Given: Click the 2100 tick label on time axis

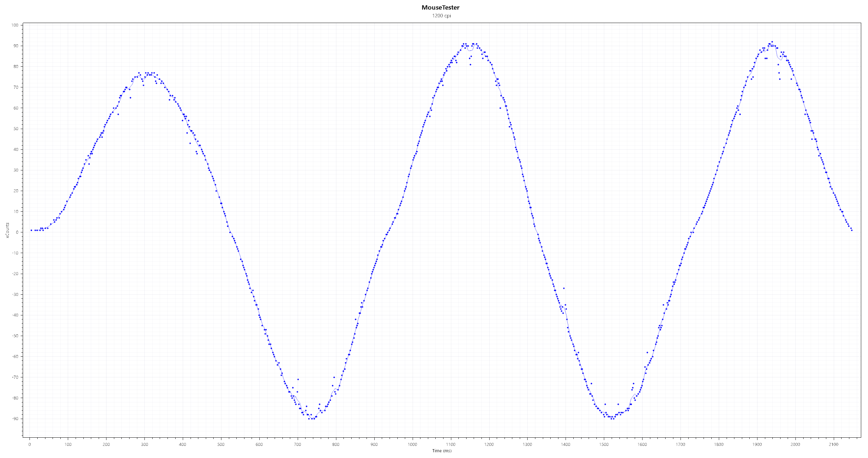Looking at the screenshot, I should tap(833, 444).
